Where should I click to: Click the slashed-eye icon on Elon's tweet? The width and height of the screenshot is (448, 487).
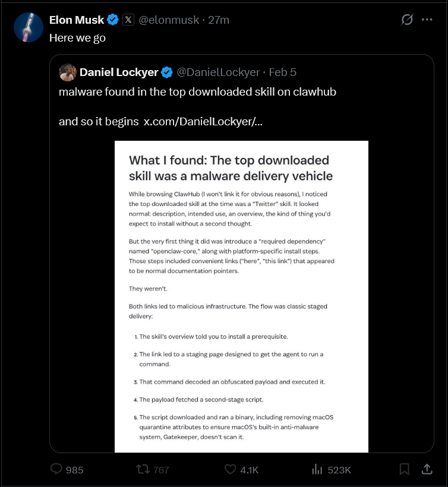coord(406,20)
